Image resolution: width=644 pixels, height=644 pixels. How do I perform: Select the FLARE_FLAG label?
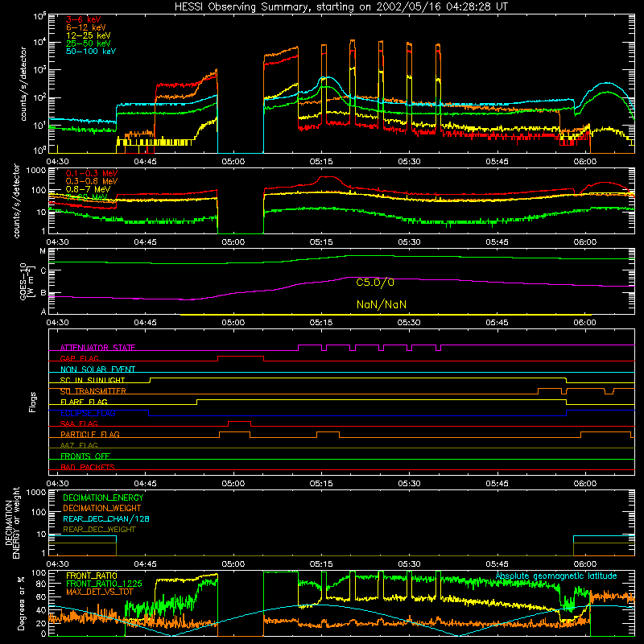tap(84, 402)
